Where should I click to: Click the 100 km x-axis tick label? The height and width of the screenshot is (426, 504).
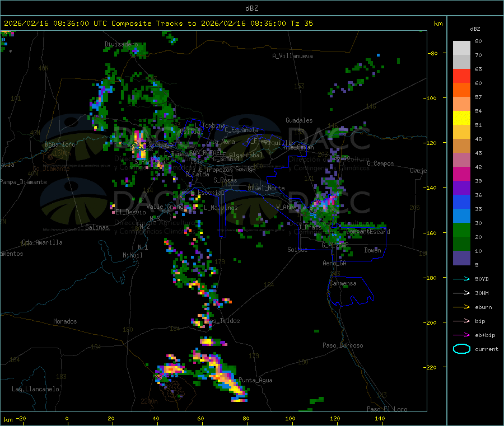coord(290,418)
